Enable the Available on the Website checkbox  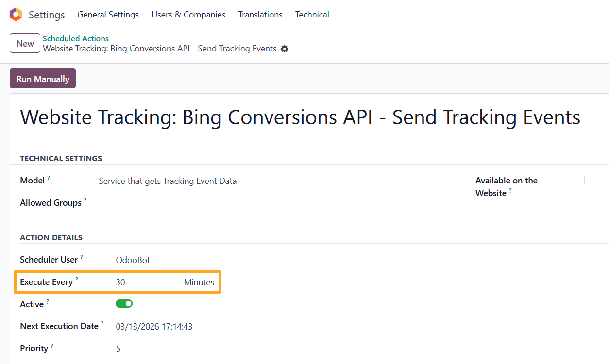[x=580, y=181]
